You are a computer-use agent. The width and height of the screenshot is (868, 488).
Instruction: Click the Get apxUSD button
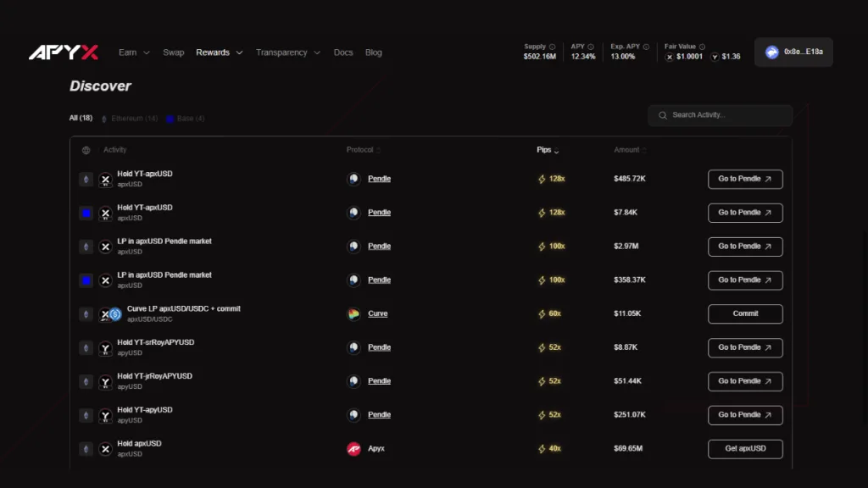pyautogui.click(x=745, y=449)
